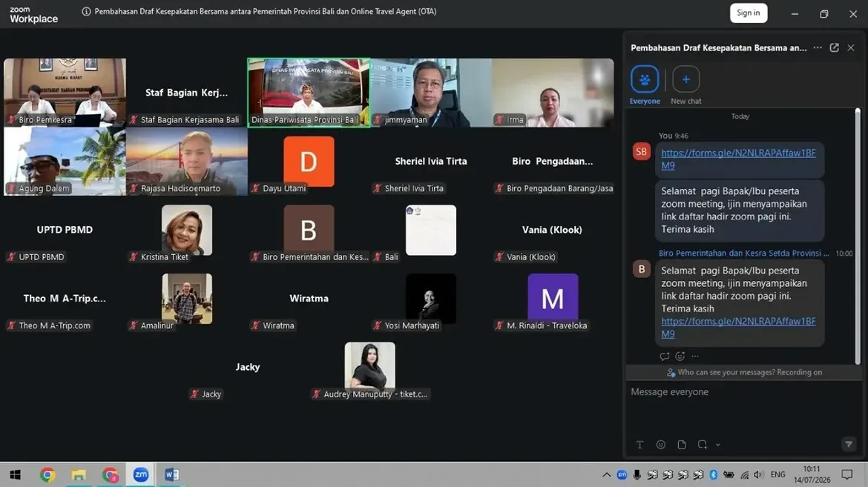
Task: Select the Biro Pemkesra video tile
Action: [65, 93]
